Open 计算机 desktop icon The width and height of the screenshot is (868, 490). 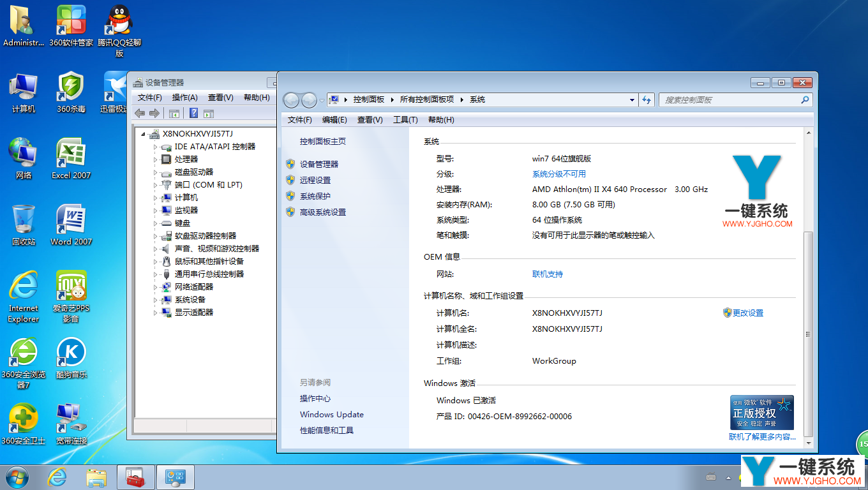[24, 93]
